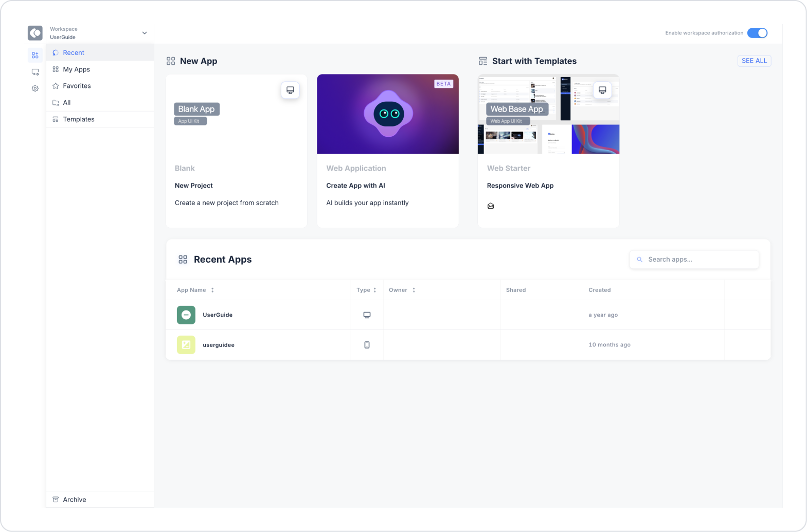Sort by Type column arrows

[375, 290]
